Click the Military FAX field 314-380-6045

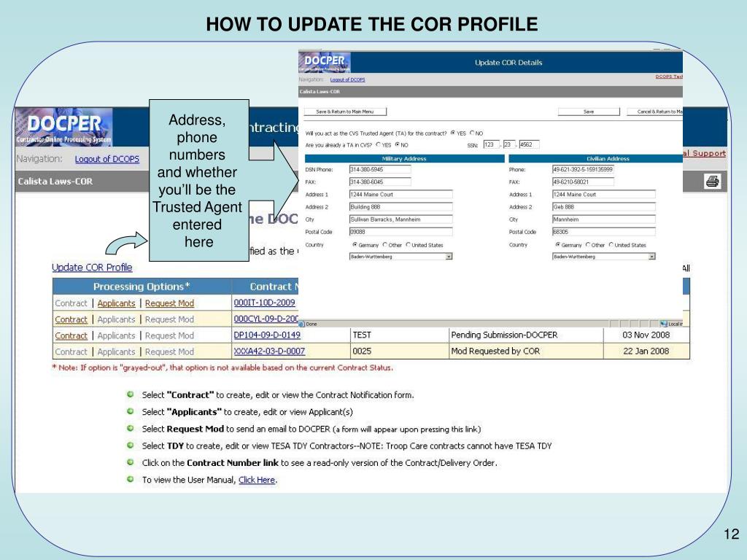pyautogui.click(x=380, y=182)
